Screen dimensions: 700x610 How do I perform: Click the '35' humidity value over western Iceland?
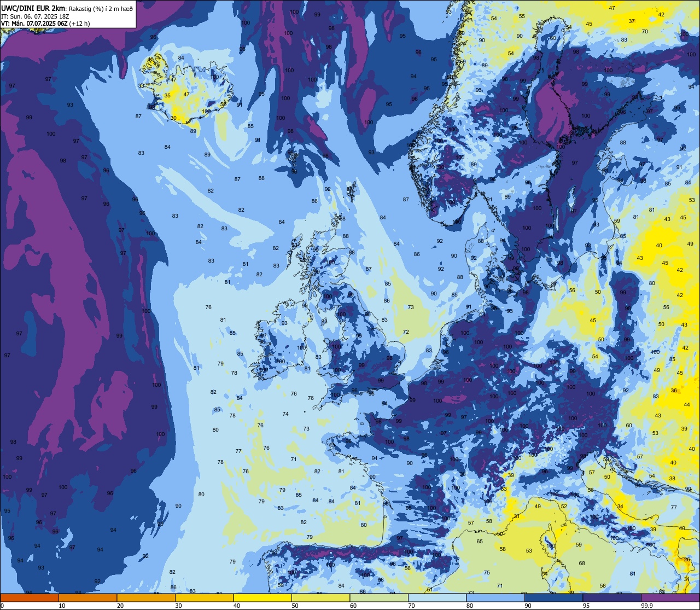(167, 95)
